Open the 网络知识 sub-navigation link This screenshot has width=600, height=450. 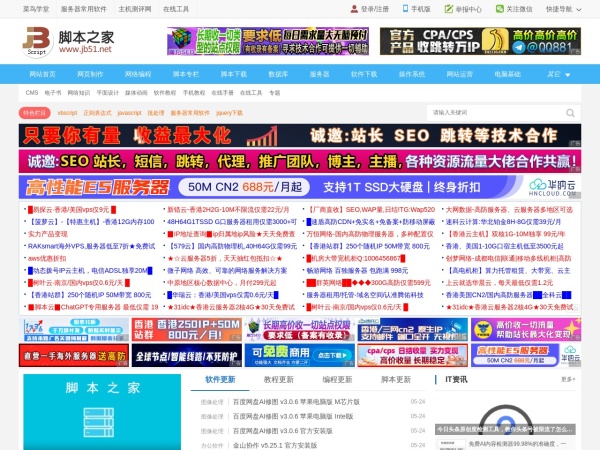[x=79, y=93]
